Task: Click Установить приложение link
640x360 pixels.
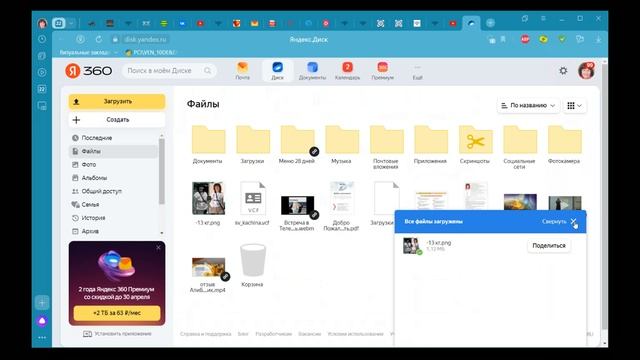Action: tap(117, 334)
